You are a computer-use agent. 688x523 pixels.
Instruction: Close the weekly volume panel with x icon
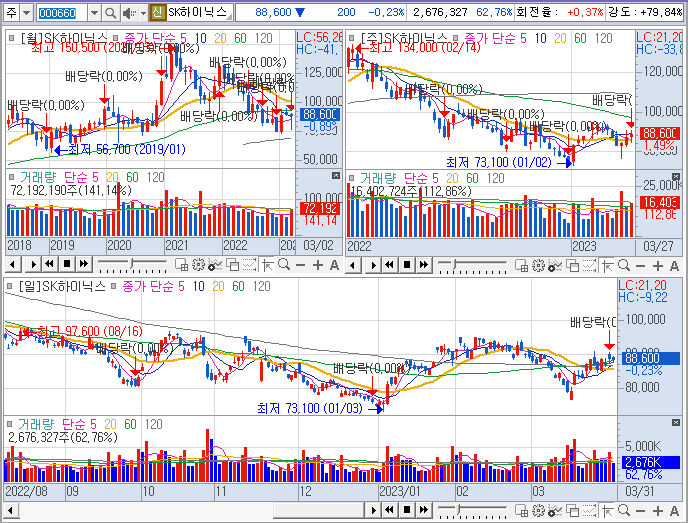[x=676, y=176]
